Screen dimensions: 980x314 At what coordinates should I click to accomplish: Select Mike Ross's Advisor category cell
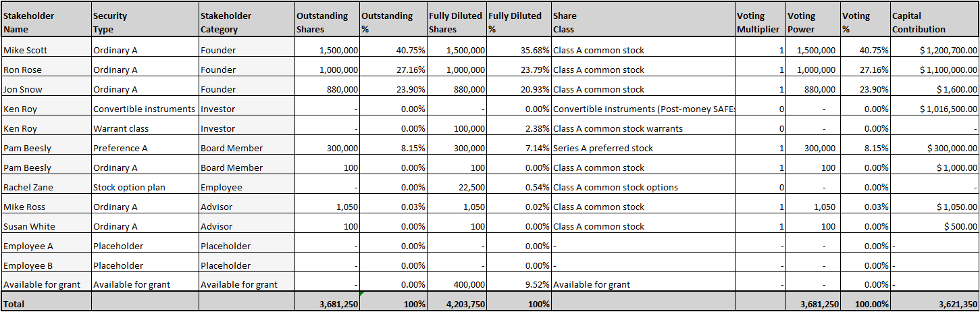point(247,207)
